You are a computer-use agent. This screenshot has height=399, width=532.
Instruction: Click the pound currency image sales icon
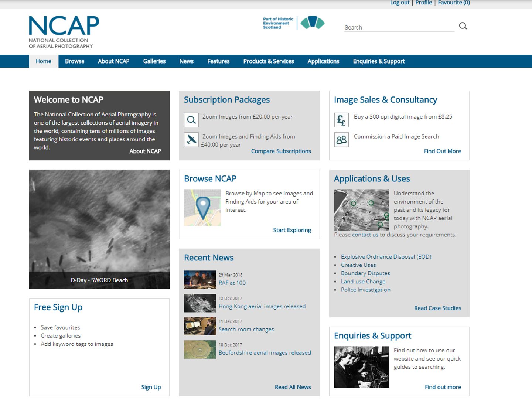pos(341,120)
